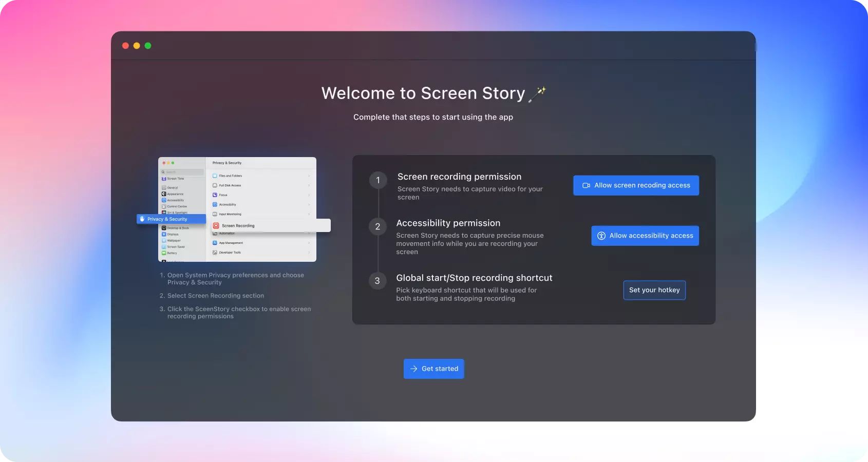Click the Input Monitoring icon
Image resolution: width=868 pixels, height=462 pixels.
(x=215, y=214)
